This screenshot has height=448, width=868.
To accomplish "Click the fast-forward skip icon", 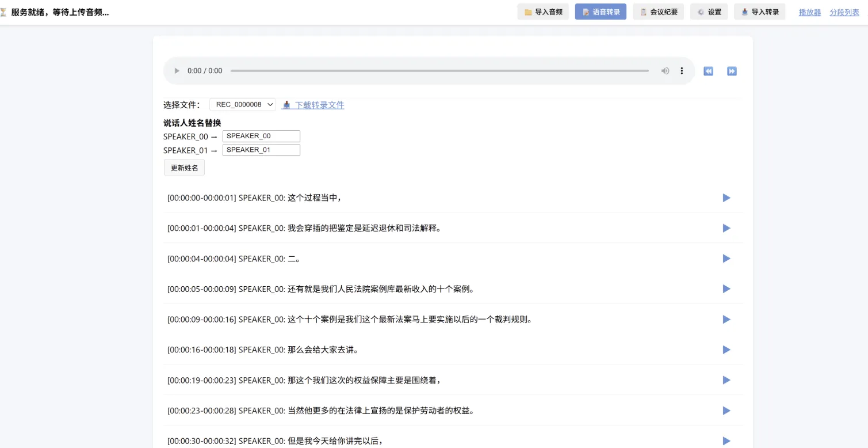I will (732, 71).
